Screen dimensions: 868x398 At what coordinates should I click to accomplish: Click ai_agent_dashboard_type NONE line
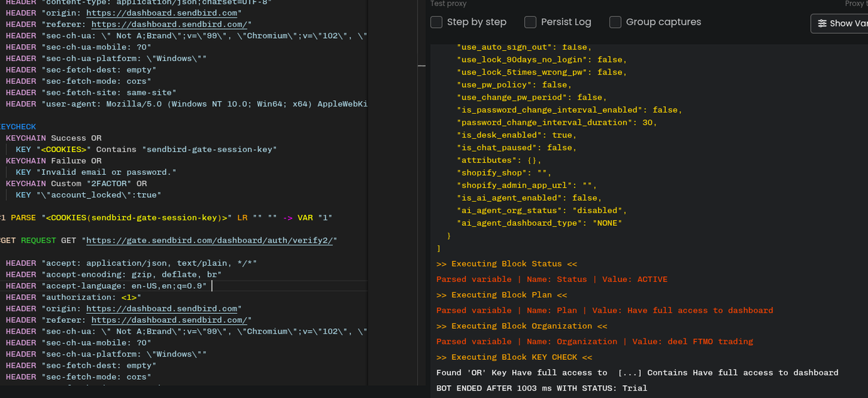click(x=539, y=223)
